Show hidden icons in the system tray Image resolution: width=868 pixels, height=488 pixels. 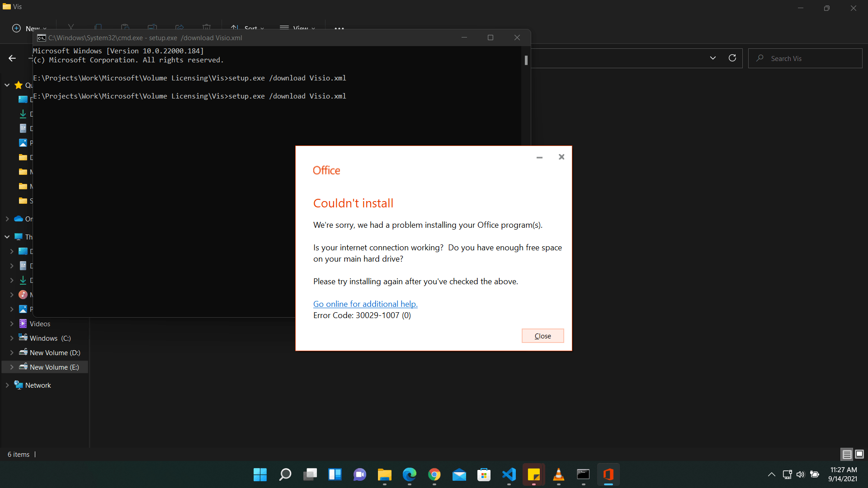pos(772,474)
